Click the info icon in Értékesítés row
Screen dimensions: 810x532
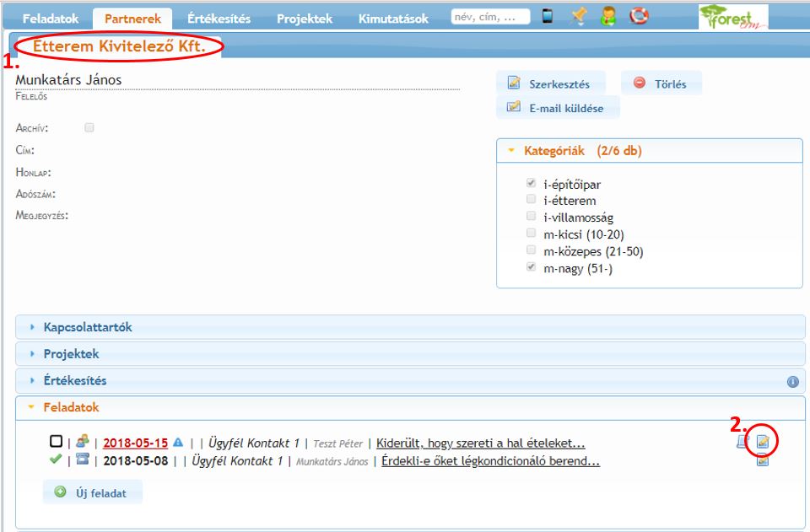[x=792, y=382]
